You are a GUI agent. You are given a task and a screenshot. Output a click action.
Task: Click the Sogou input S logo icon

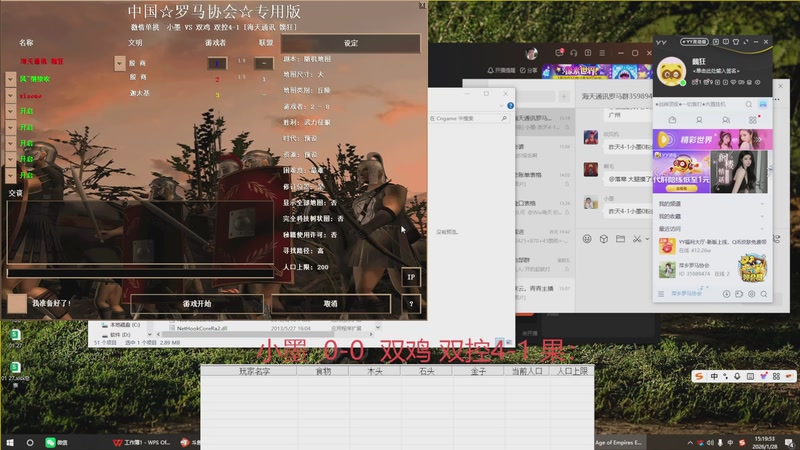[x=699, y=376]
